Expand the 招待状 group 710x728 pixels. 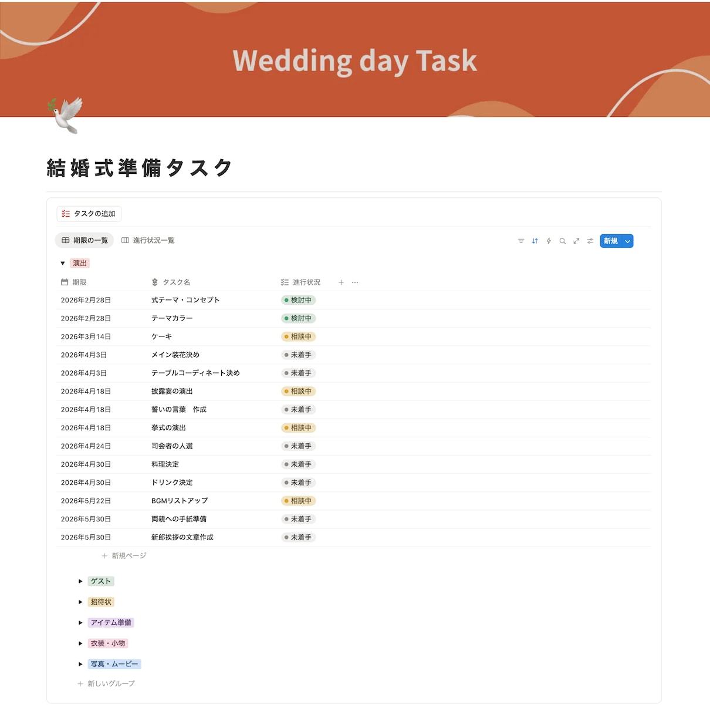(80, 602)
